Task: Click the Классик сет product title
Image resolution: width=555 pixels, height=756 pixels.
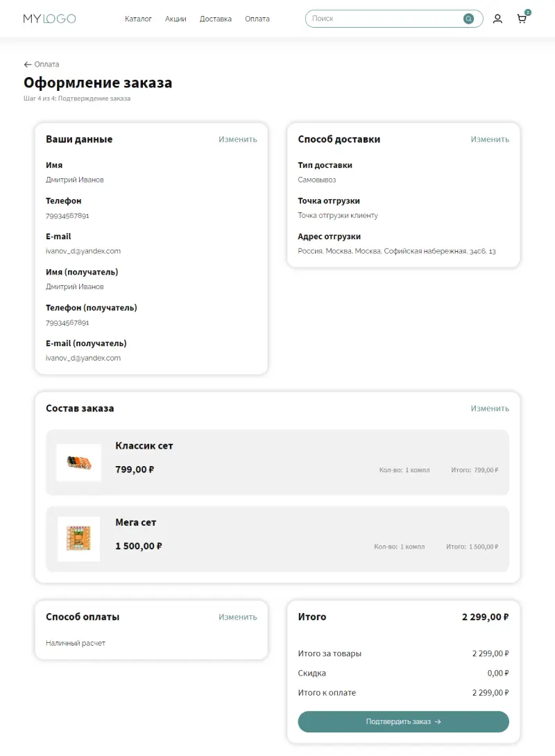Action: click(144, 446)
